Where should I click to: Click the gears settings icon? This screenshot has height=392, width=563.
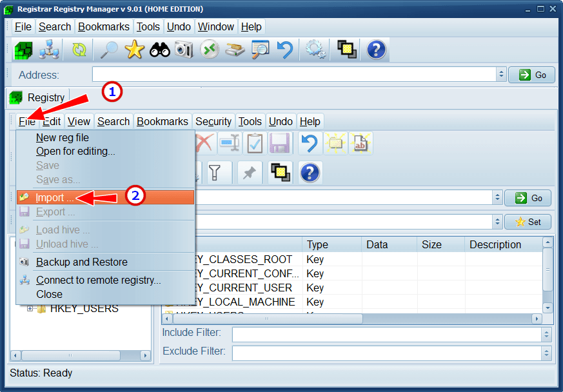315,50
